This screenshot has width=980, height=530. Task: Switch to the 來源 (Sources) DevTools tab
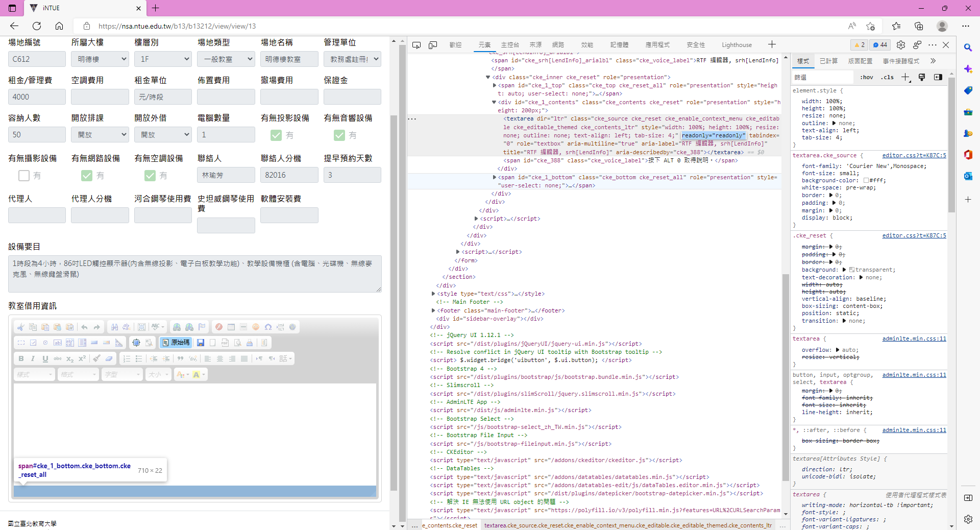point(535,45)
